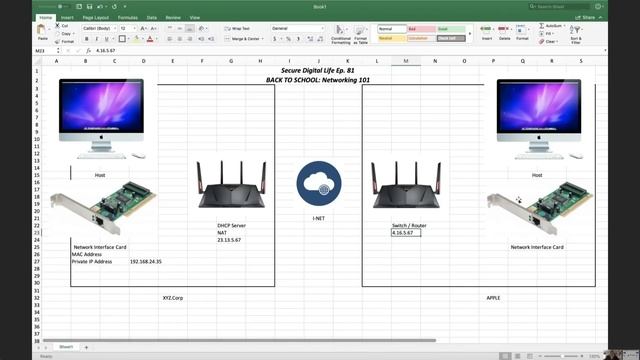Click the percent style icon
Viewport: 640px width, 360px height.
(288, 39)
